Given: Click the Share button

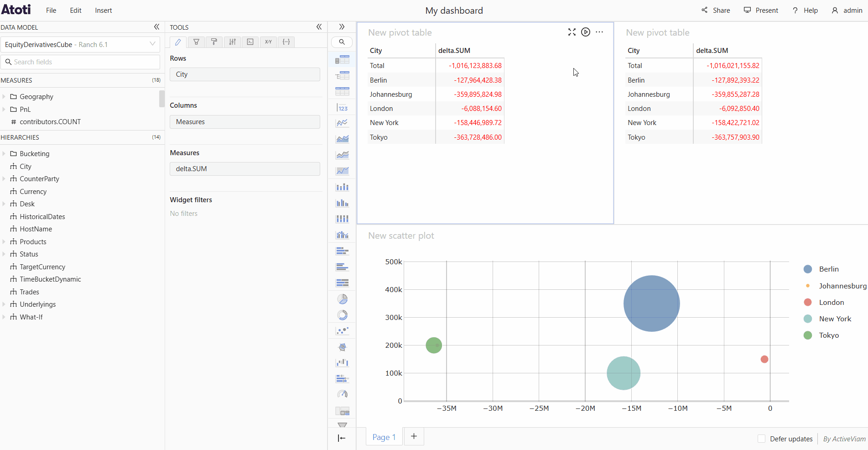Looking at the screenshot, I should pyautogui.click(x=716, y=10).
